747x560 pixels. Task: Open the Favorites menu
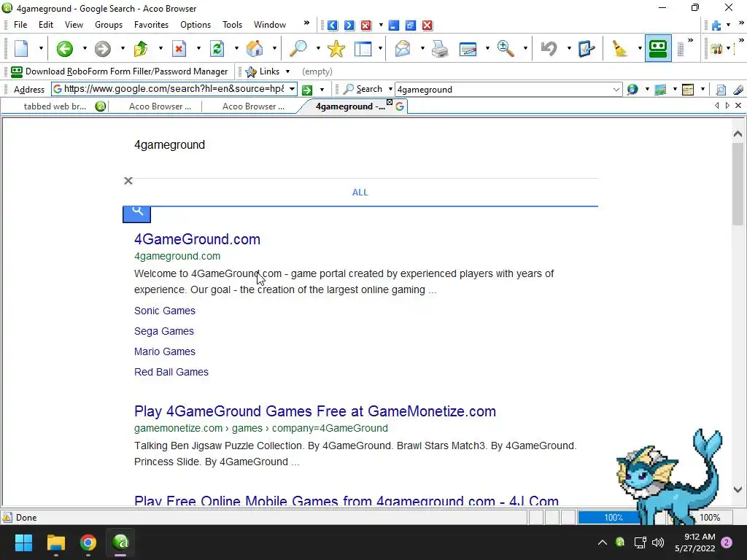coord(151,25)
